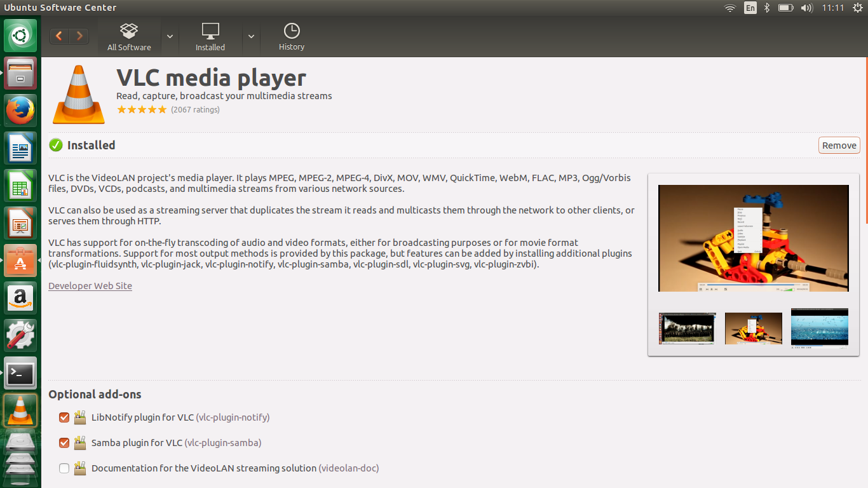Open the Bluetooth indicator in the panel
The width and height of the screenshot is (868, 488).
[766, 8]
